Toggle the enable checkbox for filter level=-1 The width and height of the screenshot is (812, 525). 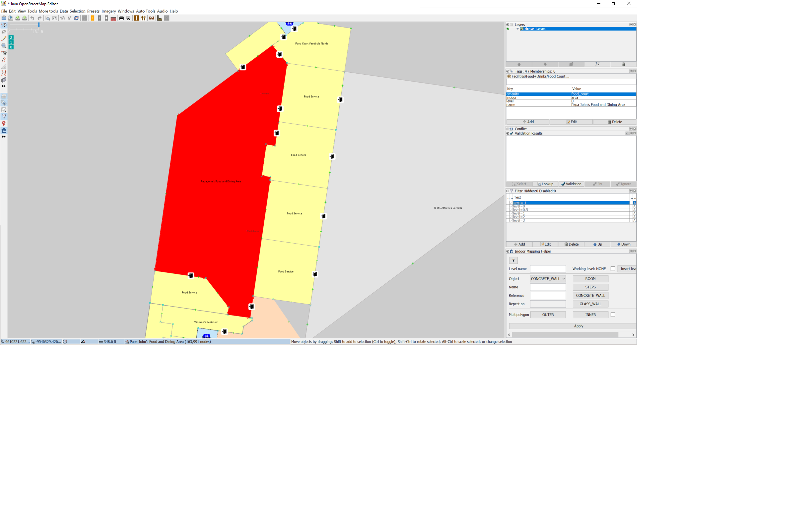click(511, 203)
